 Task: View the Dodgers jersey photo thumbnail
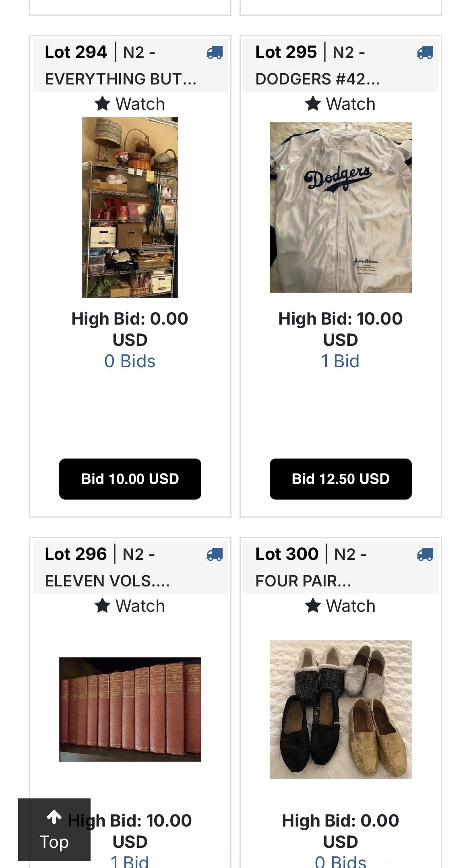pyautogui.click(x=341, y=208)
